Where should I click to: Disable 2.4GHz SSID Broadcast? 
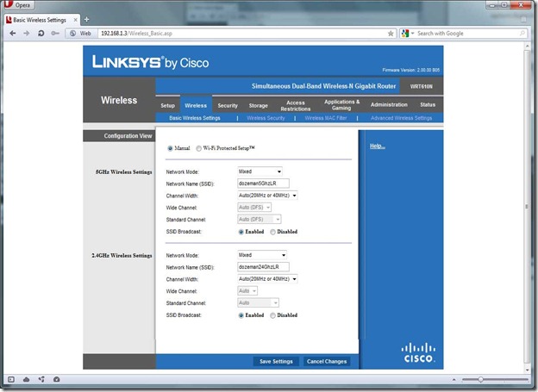272,315
